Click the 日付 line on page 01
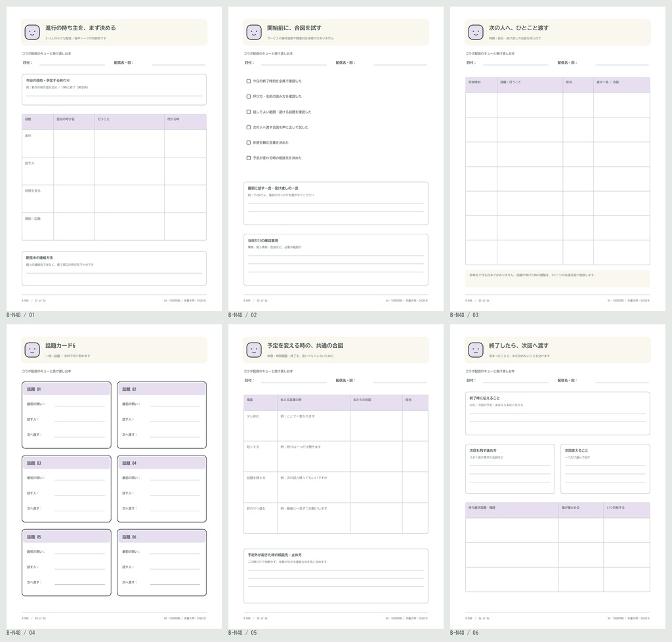Viewport: 672px width, 642px height. click(72, 64)
